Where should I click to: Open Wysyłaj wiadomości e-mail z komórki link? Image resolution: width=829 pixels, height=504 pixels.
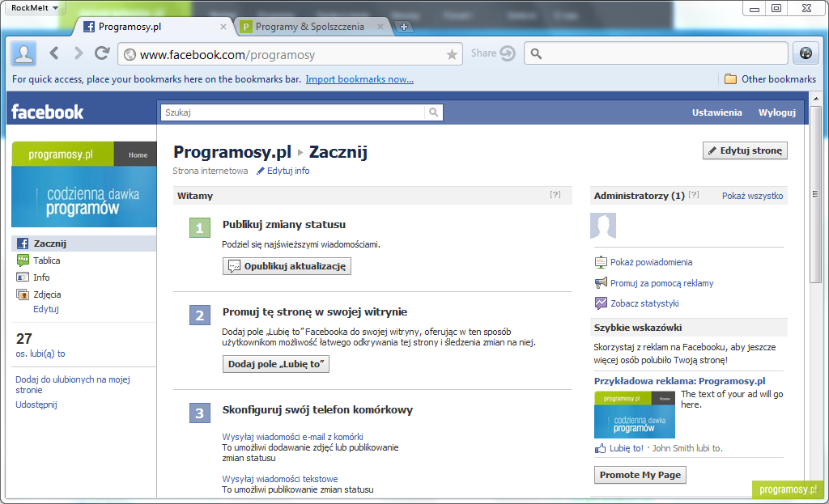tap(292, 437)
